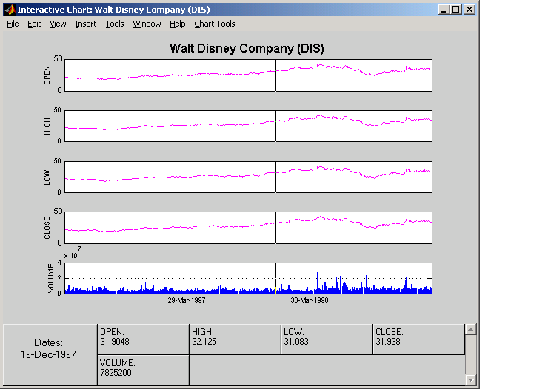Select the VOLUME value 7825200
548x392 pixels.
(x=116, y=373)
